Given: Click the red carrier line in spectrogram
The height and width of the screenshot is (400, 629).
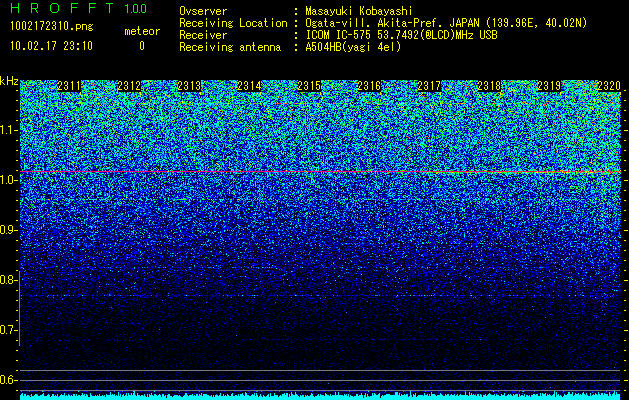Looking at the screenshot, I should point(320,172).
